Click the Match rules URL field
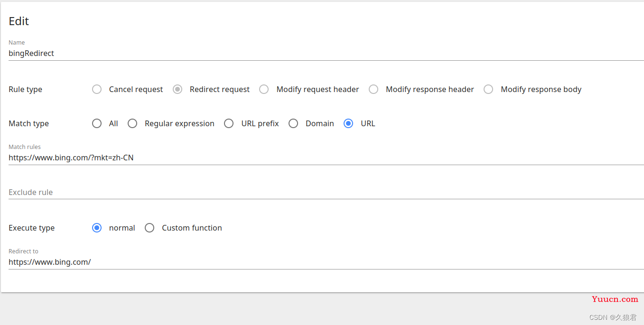This screenshot has height=325, width=644. tap(326, 158)
